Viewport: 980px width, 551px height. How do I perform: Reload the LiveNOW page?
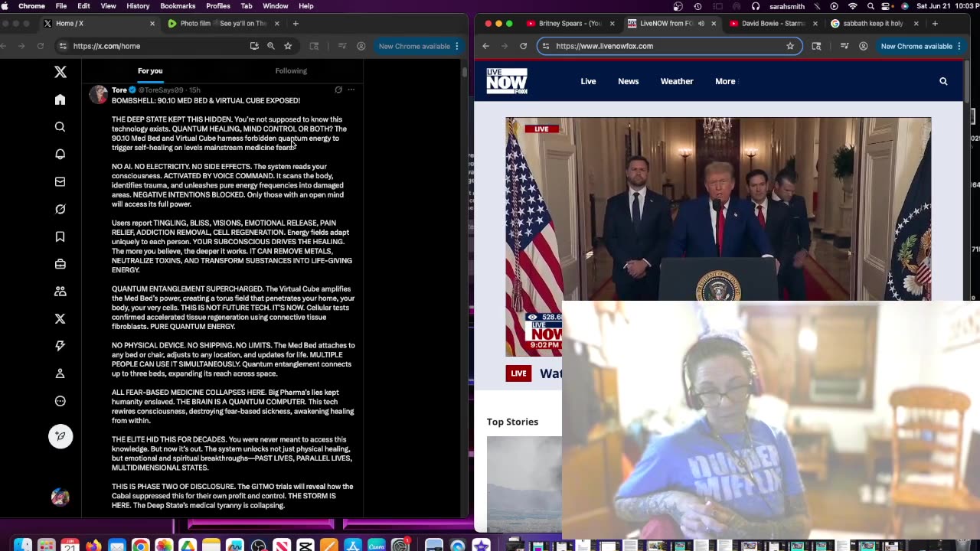(523, 46)
